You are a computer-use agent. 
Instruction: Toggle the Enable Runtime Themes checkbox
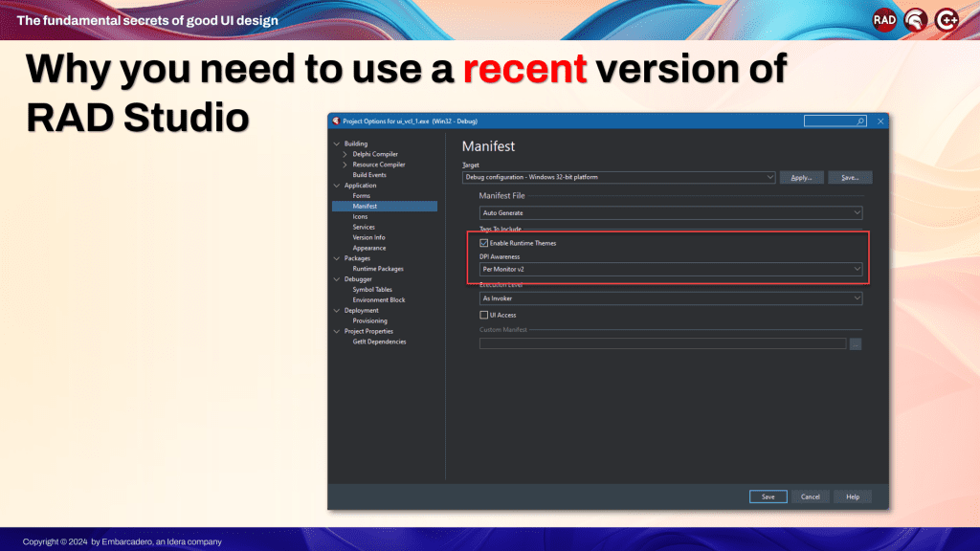point(483,243)
